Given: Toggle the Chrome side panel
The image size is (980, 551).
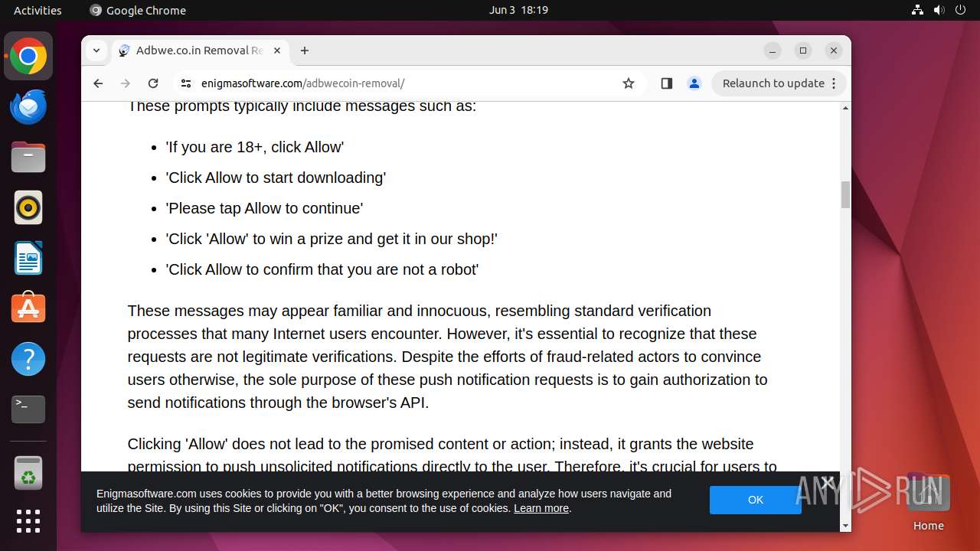Looking at the screenshot, I should [x=667, y=83].
